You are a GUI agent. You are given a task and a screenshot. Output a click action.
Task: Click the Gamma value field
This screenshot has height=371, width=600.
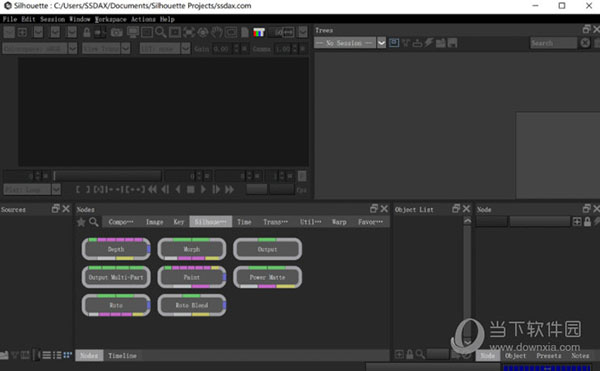pos(282,49)
